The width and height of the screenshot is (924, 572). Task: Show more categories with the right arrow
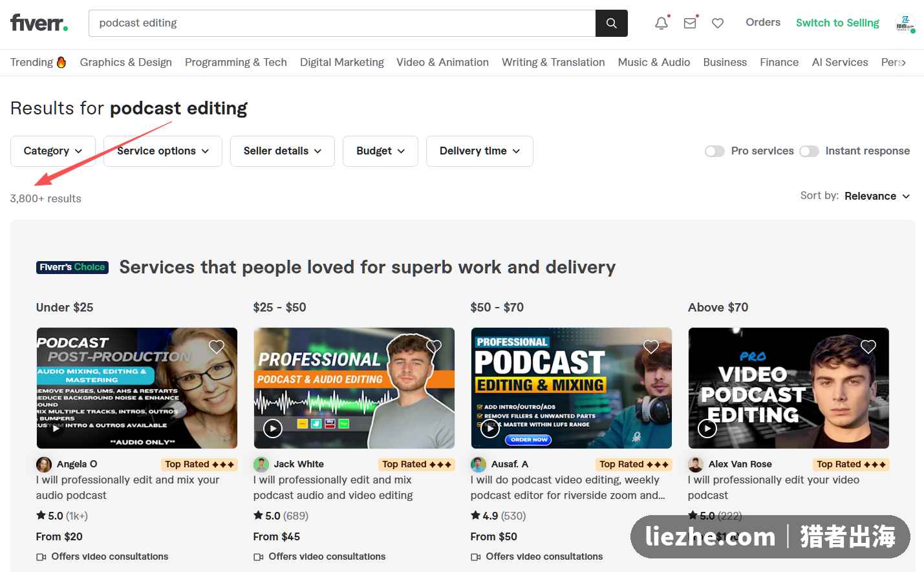click(903, 62)
